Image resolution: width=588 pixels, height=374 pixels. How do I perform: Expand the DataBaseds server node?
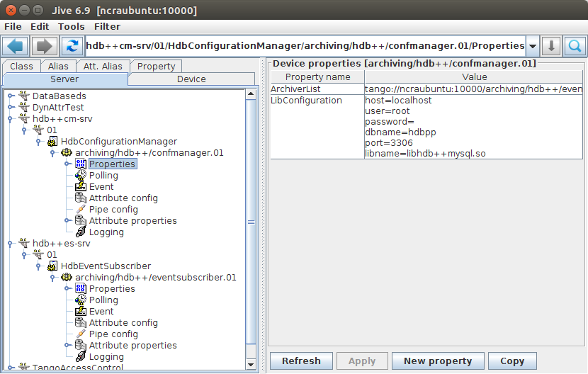click(x=10, y=96)
